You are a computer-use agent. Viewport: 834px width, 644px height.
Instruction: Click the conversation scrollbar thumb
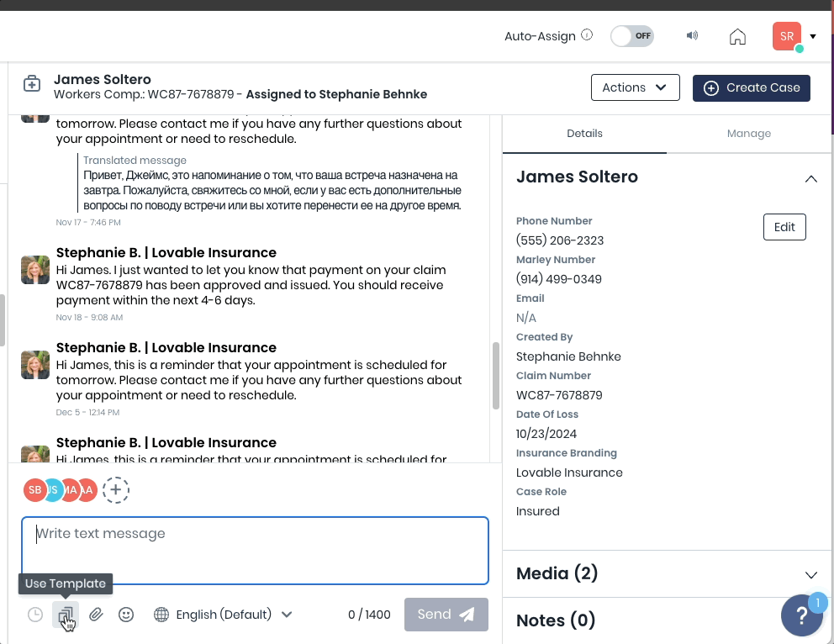click(496, 376)
